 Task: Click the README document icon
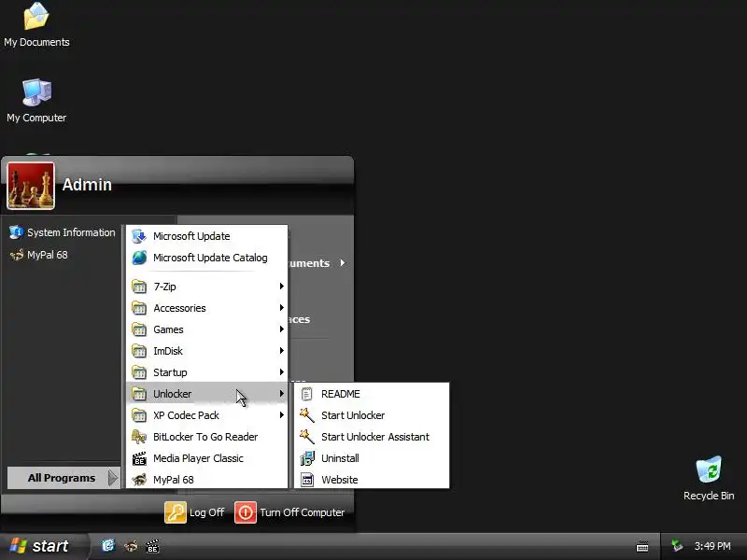[x=307, y=394]
